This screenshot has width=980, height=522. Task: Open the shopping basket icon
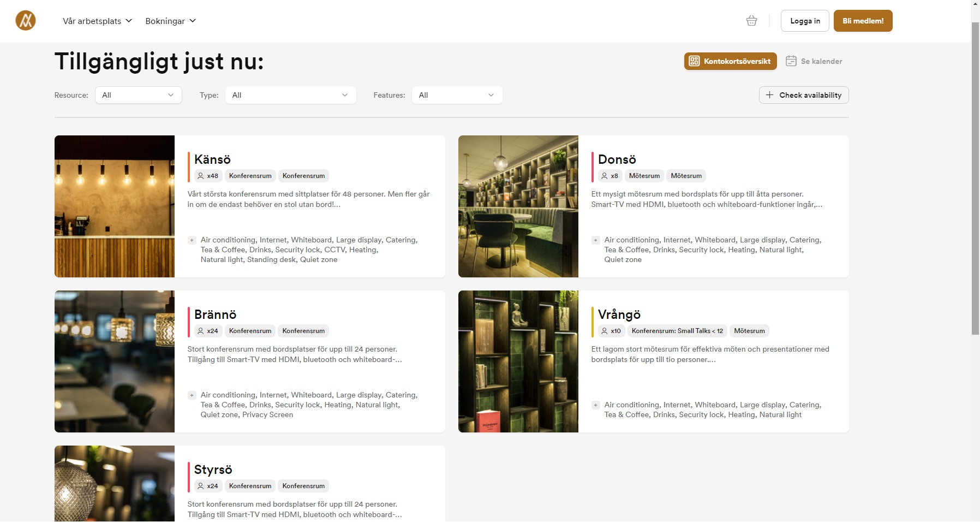tap(751, 21)
